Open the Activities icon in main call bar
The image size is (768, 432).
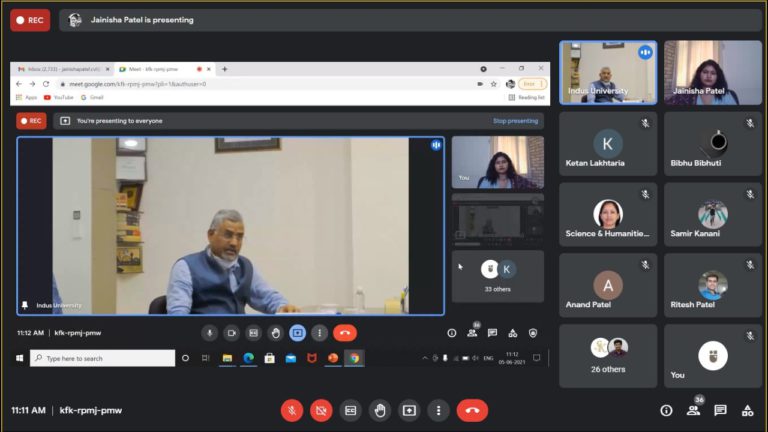(747, 410)
